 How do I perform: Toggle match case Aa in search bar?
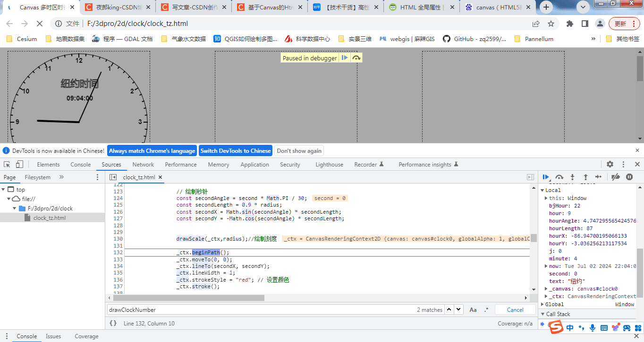473,310
